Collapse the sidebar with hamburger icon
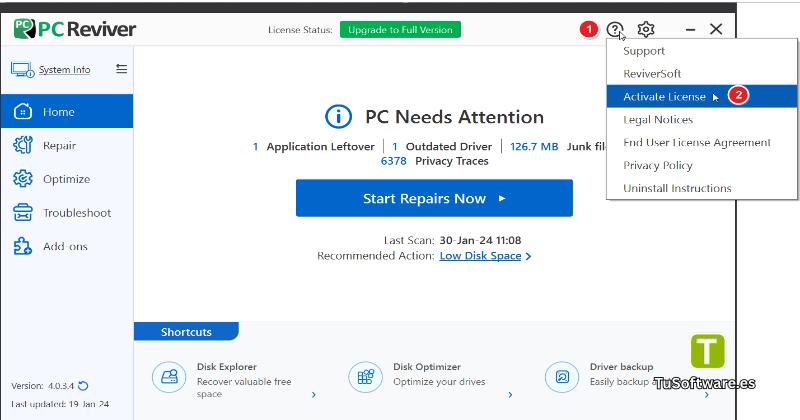The width and height of the screenshot is (800, 420). 121,69
